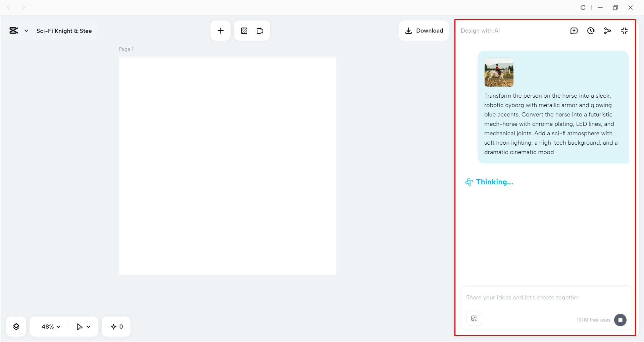Screen dimensions: 644x342
Task: Open the zoom level 48% dropdown
Action: tap(50, 326)
